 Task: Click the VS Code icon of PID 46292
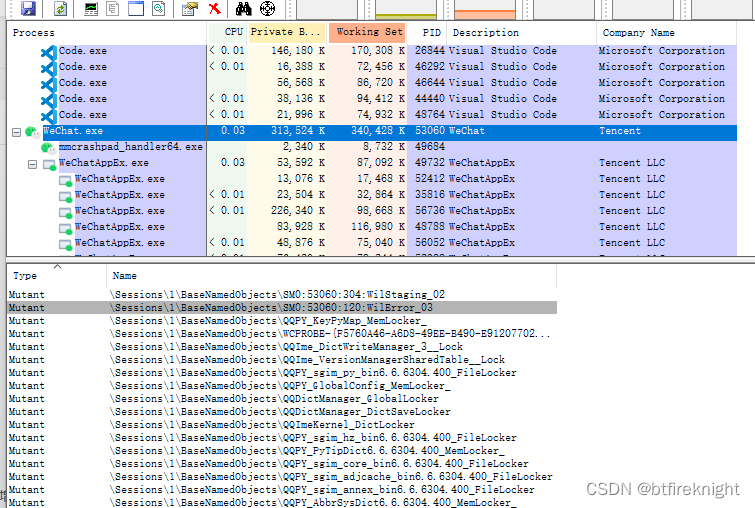(49, 67)
